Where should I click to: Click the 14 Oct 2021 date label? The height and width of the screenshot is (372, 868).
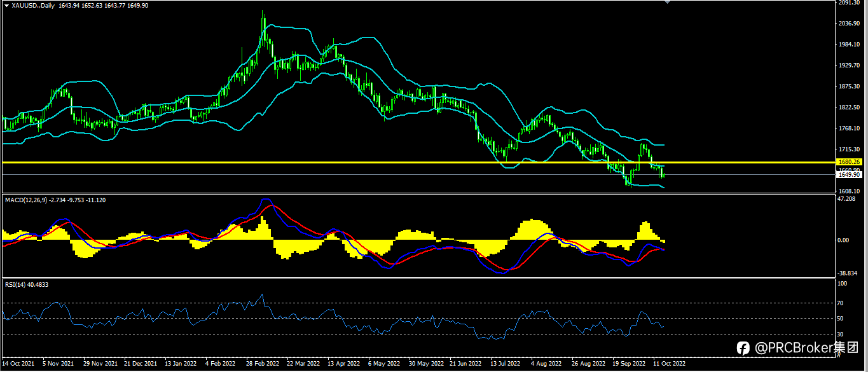(18, 364)
